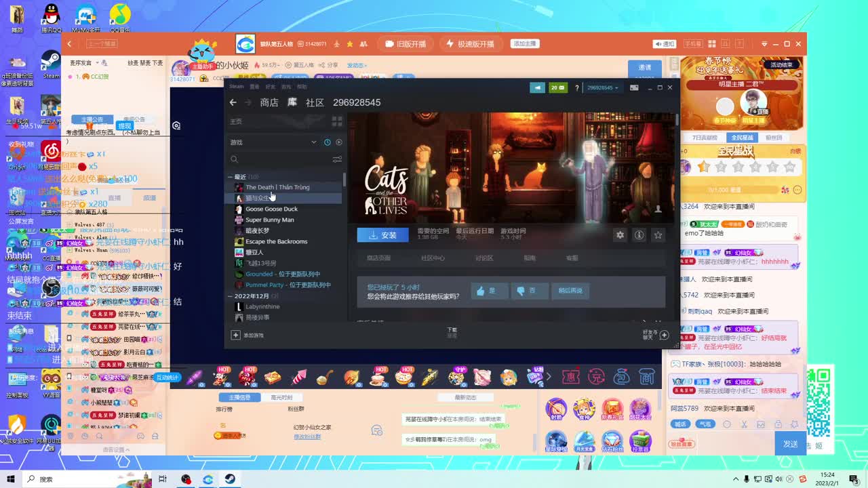The height and width of the screenshot is (488, 868).
Task: Click streaming app back arrow at top left
Action: click(x=69, y=44)
